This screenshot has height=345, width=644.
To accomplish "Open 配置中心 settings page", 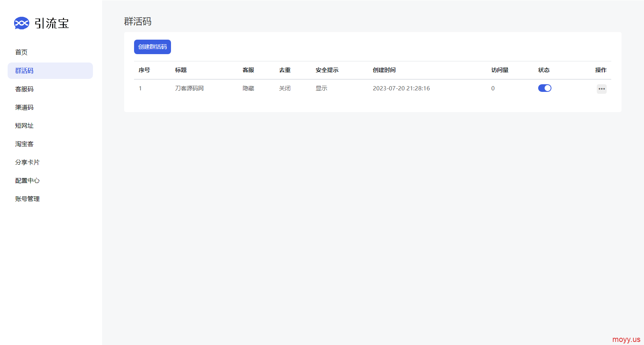I will click(27, 180).
